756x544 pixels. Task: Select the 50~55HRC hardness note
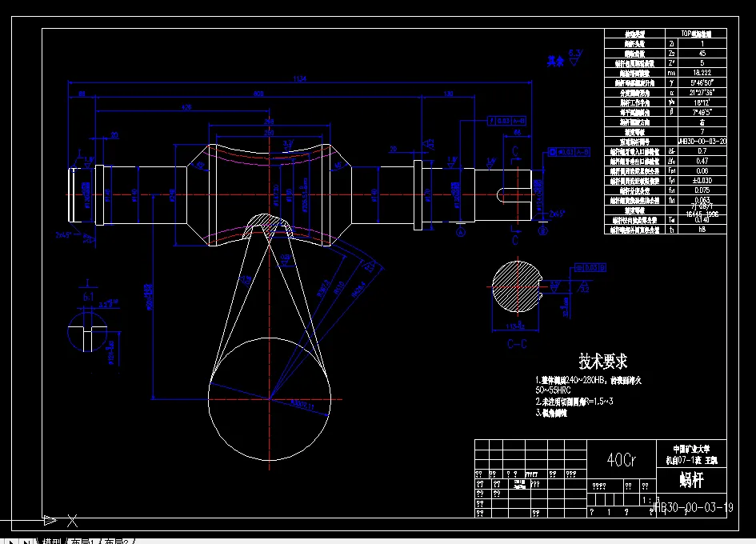tap(553, 390)
